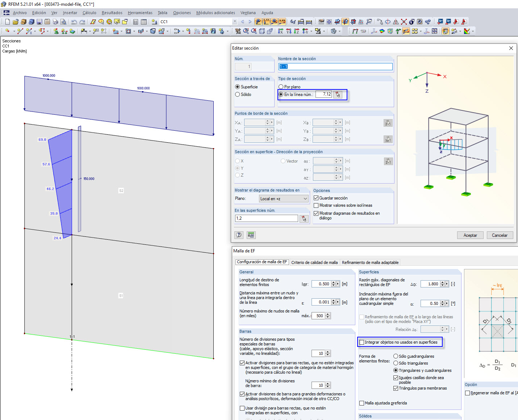Viewport: 518px width, 420px height.
Task: Toggle the Guardar sección checkbox
Action: 316,198
